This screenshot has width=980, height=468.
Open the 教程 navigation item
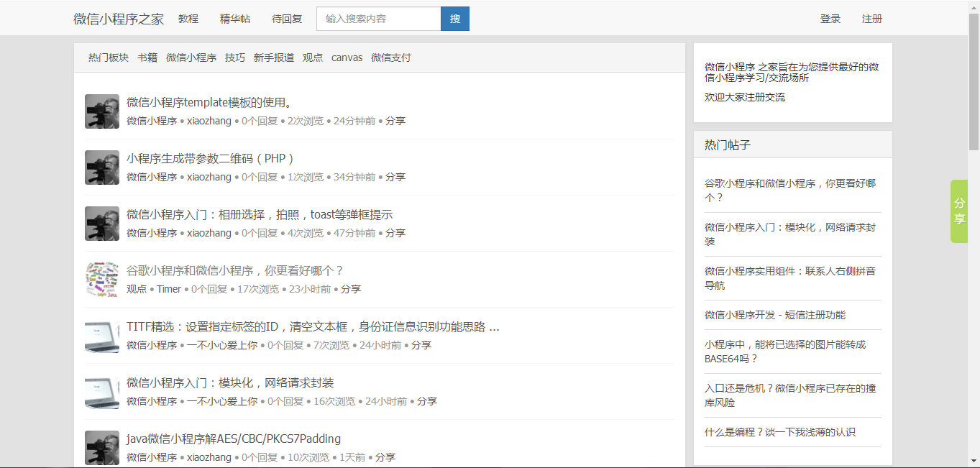point(188,19)
